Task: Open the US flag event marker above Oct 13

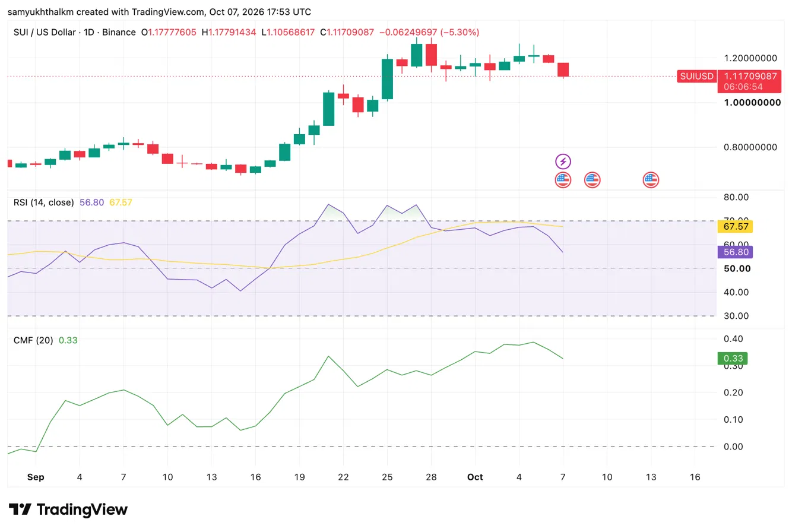Action: 651,180
